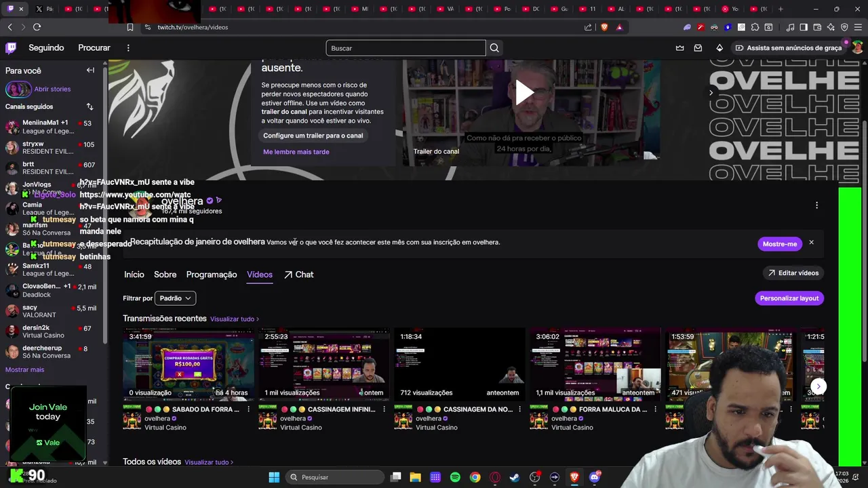Open Brave Wallet icon

(817, 27)
